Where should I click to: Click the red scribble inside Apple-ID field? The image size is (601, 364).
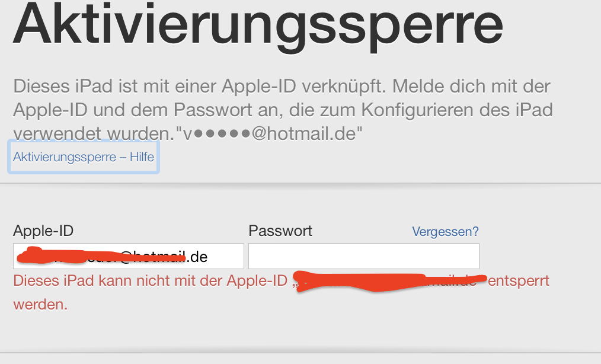[x=101, y=255]
